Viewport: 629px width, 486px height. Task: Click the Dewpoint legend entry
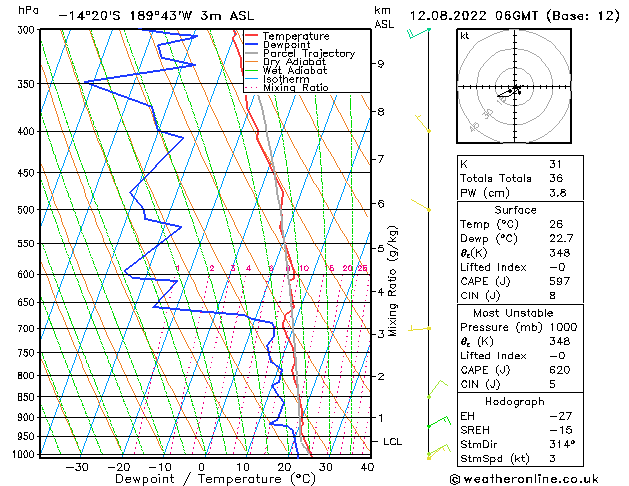pyautogui.click(x=286, y=45)
